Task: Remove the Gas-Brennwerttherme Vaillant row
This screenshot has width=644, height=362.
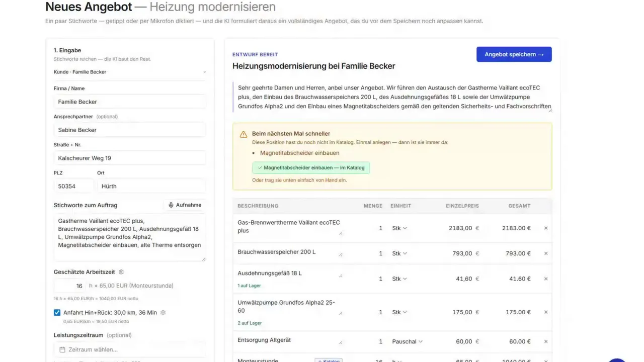Action: 546,228
